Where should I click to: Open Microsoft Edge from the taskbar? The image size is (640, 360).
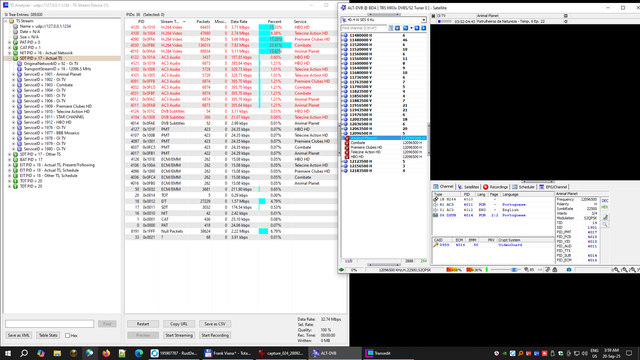(139, 353)
